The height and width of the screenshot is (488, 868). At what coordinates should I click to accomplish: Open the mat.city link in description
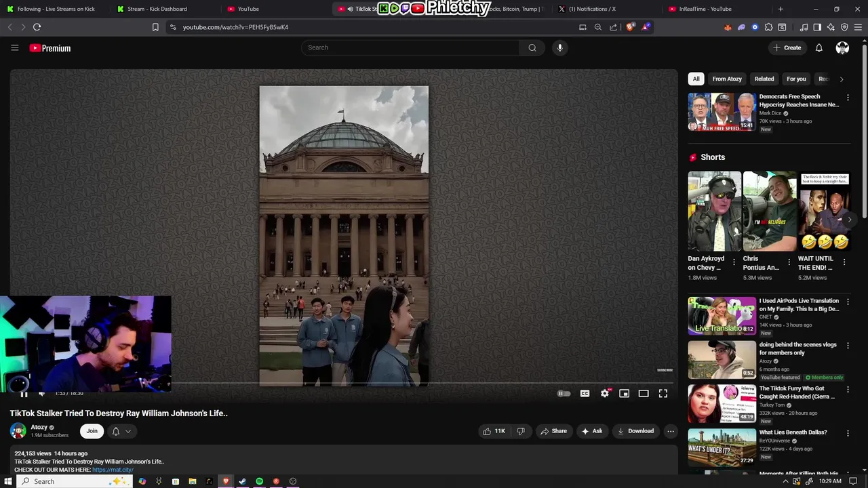point(113,470)
